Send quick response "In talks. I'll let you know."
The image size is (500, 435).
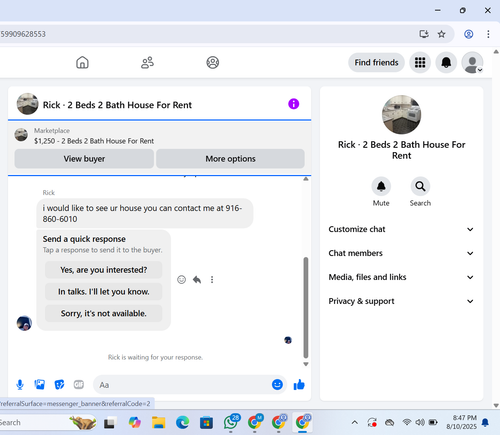point(104,292)
